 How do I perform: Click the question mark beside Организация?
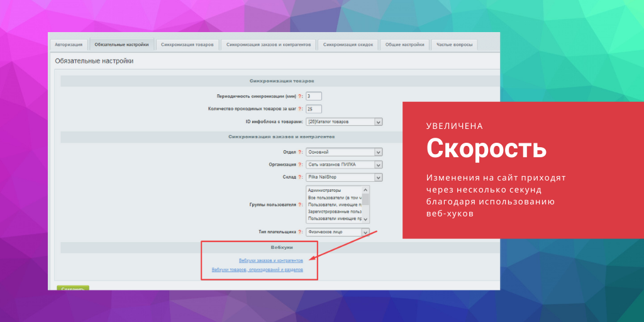tap(299, 165)
